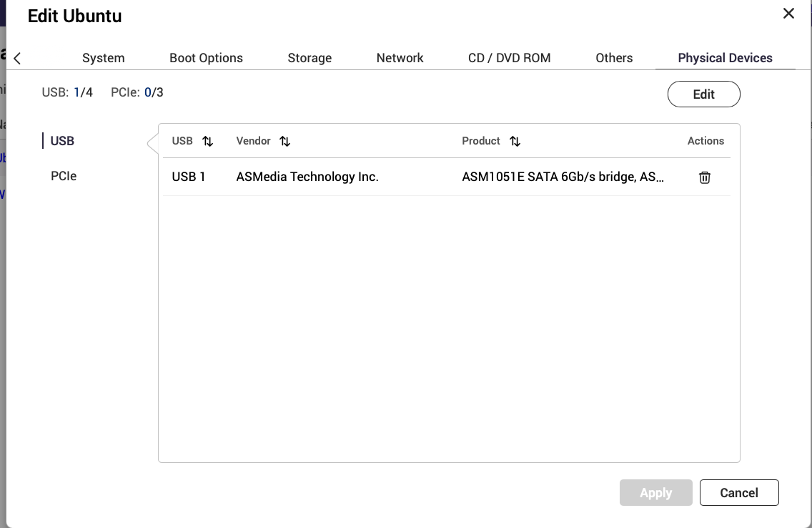This screenshot has width=812, height=528.
Task: Select the Physical Devices tab
Action: pos(725,58)
